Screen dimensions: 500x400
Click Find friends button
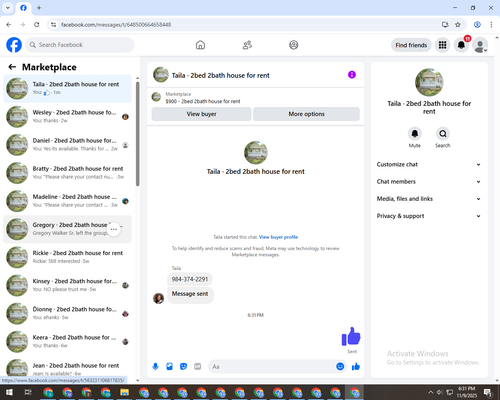point(411,45)
